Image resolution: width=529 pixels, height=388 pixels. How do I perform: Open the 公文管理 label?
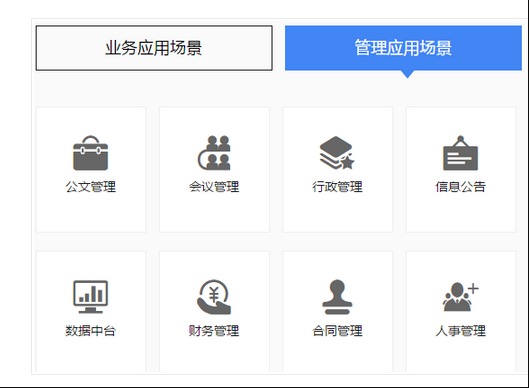[x=91, y=187]
